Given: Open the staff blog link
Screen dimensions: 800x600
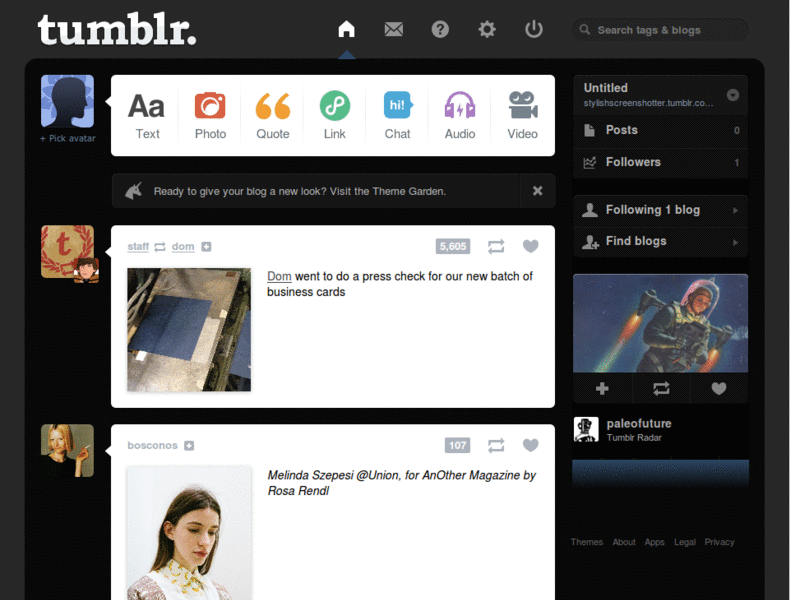Looking at the screenshot, I should tap(138, 247).
